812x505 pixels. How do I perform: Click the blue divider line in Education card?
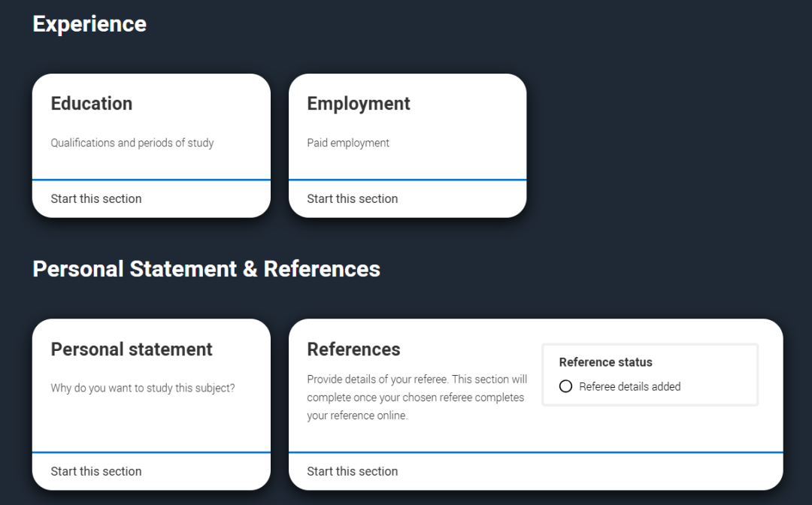(151, 180)
